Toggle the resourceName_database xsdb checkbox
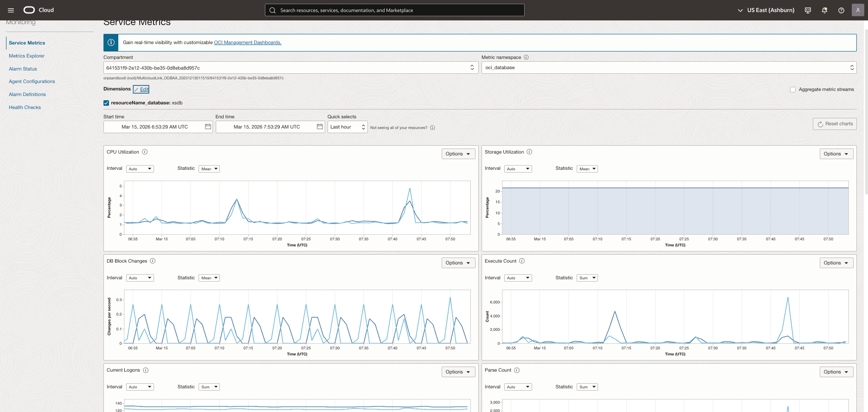868x412 pixels. pos(106,103)
